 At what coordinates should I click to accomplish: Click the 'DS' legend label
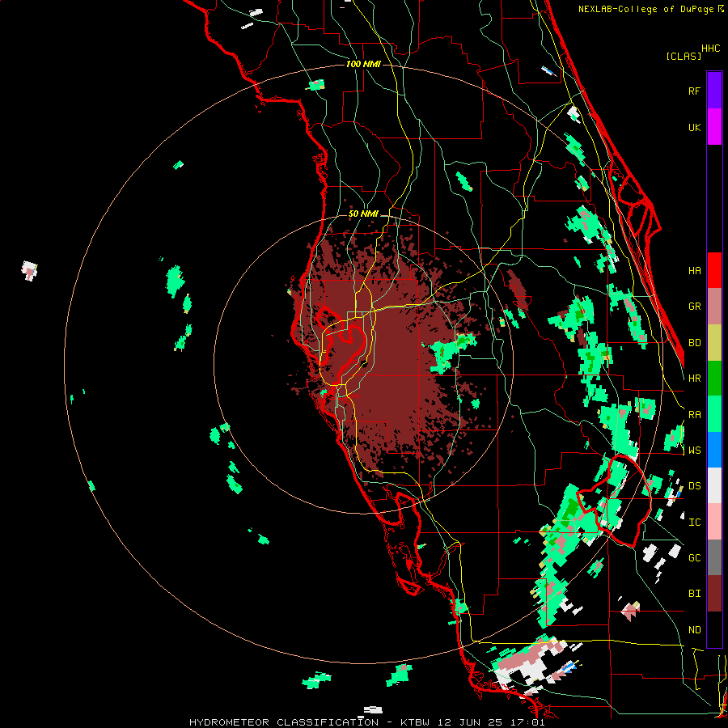click(694, 486)
